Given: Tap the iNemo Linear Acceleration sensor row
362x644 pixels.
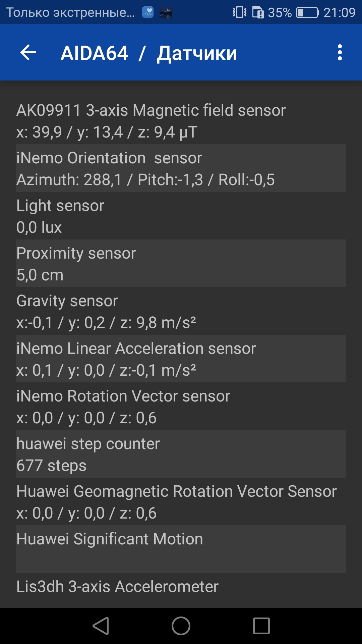Looking at the screenshot, I should [x=181, y=359].
